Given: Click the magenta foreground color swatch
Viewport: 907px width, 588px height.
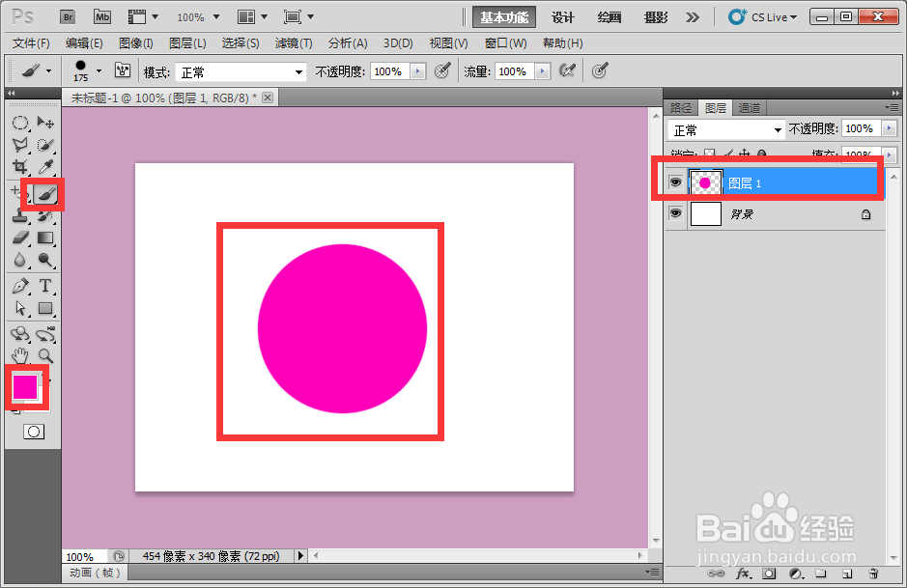Looking at the screenshot, I should click(25, 386).
